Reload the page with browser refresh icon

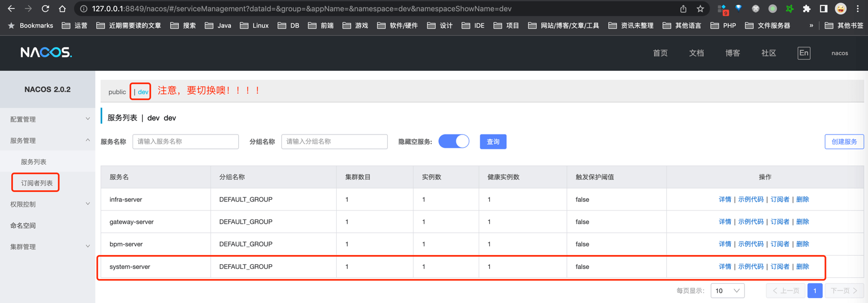pyautogui.click(x=45, y=9)
